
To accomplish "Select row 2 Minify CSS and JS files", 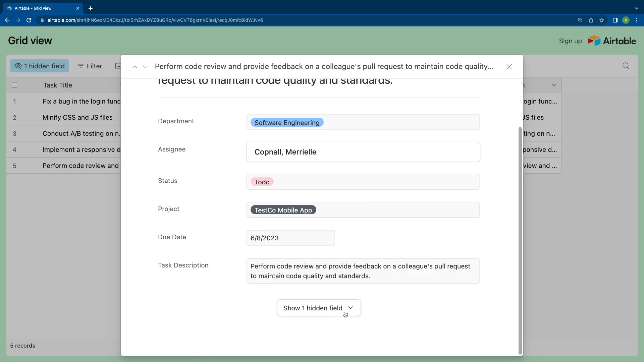I will click(x=77, y=117).
